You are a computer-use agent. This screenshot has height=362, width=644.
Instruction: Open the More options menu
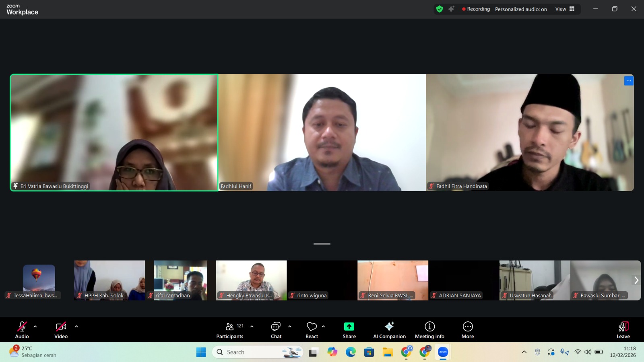[x=468, y=330]
